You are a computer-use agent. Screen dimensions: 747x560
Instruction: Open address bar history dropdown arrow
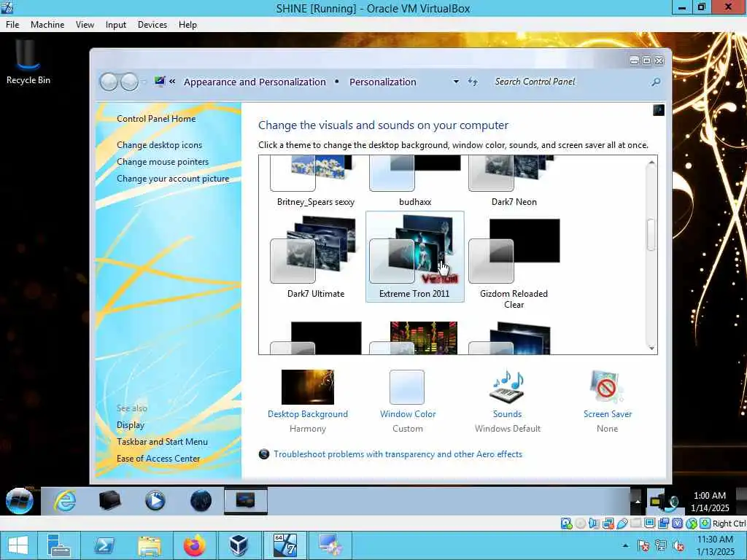pyautogui.click(x=456, y=82)
